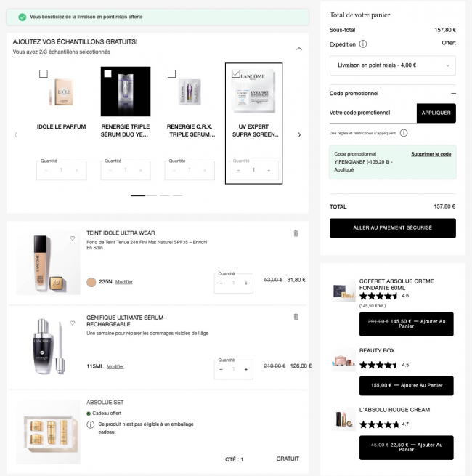The image size is (472, 476).
Task: Go to next samples with right arrow
Action: coord(299,134)
